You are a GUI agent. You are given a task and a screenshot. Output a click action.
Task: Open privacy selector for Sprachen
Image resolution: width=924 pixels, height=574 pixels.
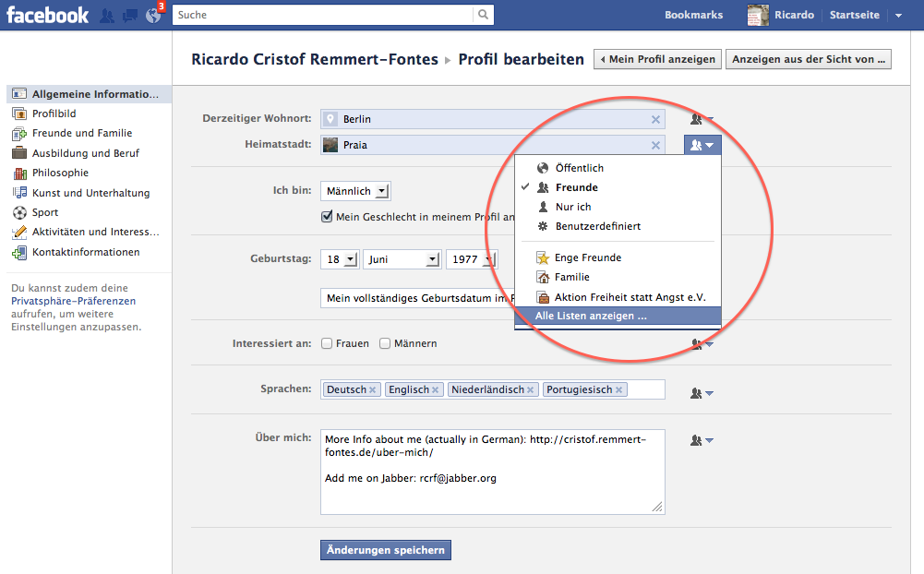(x=702, y=393)
